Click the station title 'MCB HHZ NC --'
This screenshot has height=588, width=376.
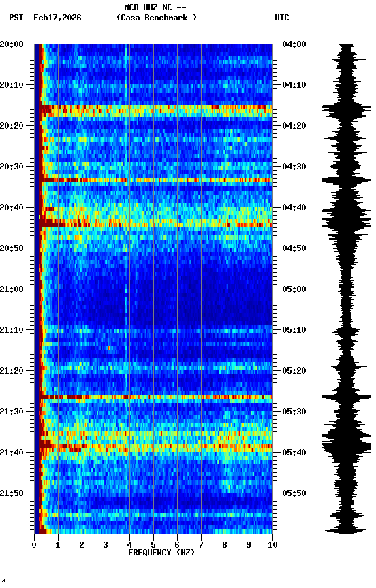[155, 7]
